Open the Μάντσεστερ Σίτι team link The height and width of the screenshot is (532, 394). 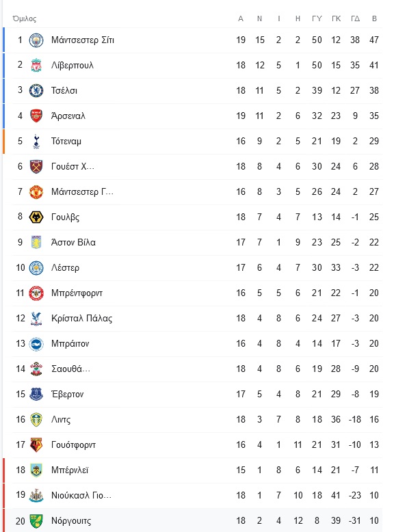[x=83, y=40]
